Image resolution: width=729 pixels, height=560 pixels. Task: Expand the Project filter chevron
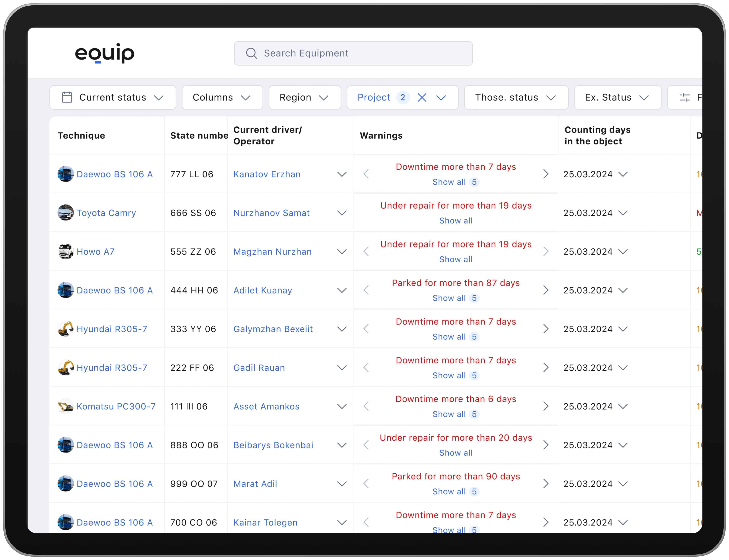[x=441, y=98]
